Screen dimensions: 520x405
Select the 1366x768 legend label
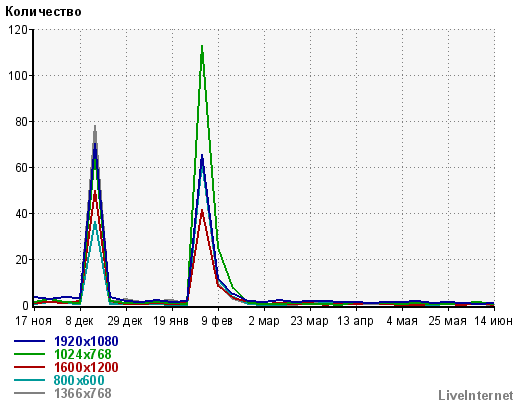82,393
